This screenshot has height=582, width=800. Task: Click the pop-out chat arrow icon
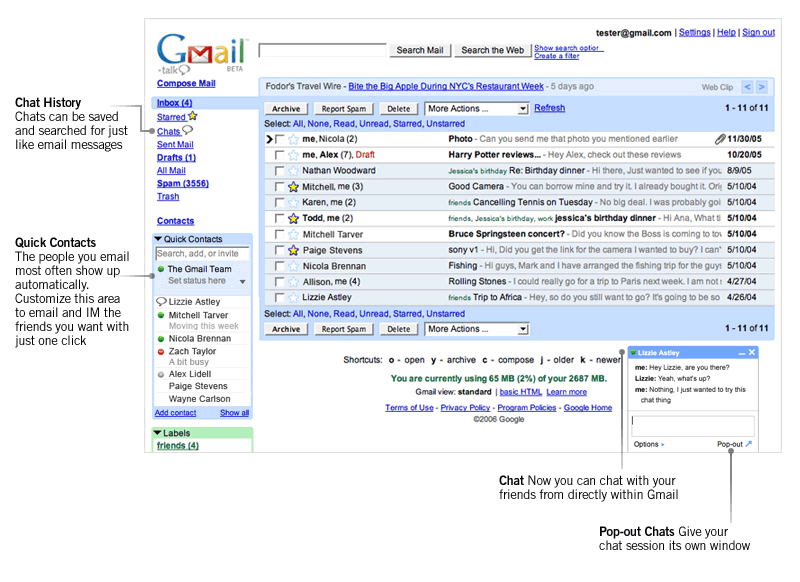[748, 444]
